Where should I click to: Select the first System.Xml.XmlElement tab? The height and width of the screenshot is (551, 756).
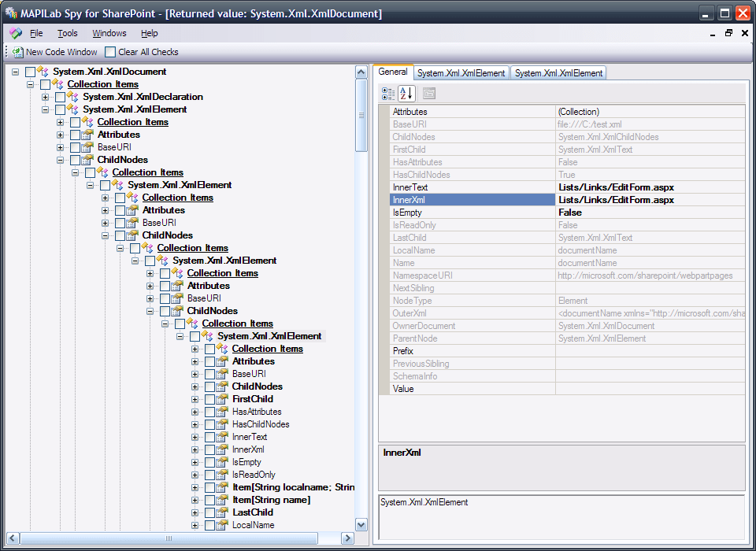tap(461, 72)
